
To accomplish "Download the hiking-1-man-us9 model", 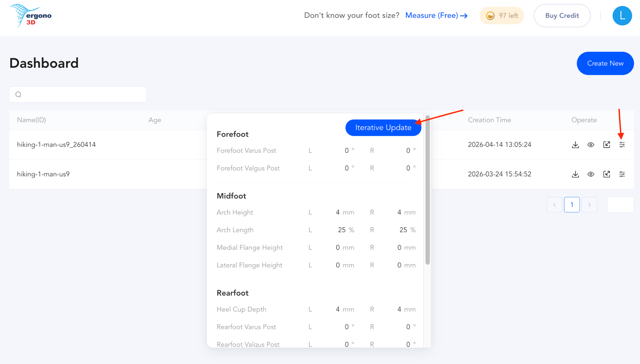I will pos(575,174).
